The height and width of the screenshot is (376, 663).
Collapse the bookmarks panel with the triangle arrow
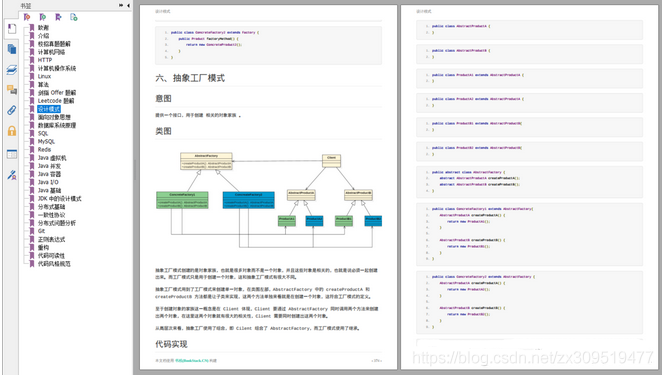click(x=128, y=5)
